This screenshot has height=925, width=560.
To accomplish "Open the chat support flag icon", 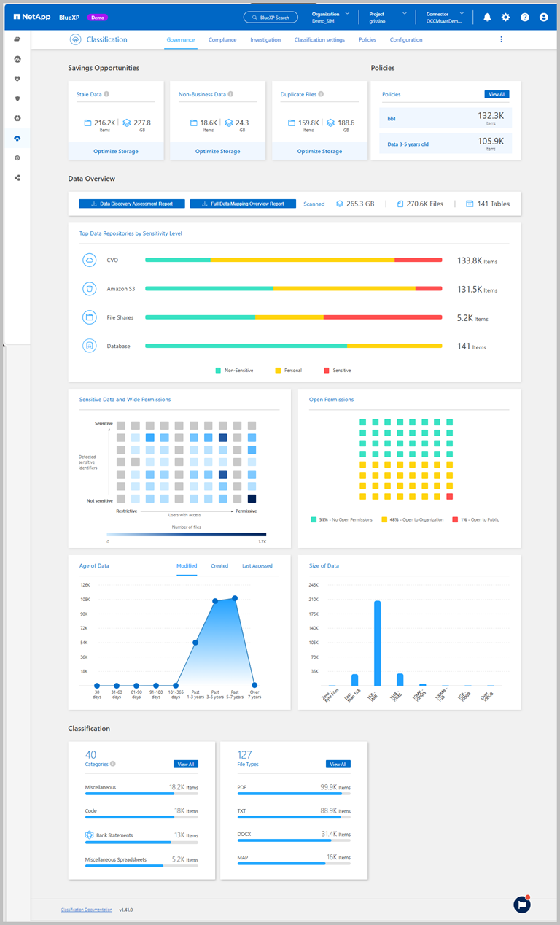I will [522, 904].
